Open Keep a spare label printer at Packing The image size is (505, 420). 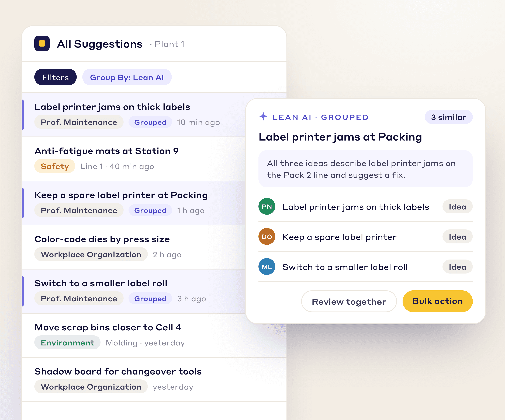coord(133,203)
